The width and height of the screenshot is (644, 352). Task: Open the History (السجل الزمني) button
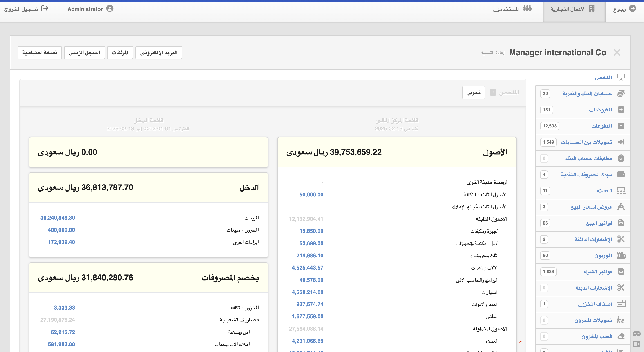point(84,52)
